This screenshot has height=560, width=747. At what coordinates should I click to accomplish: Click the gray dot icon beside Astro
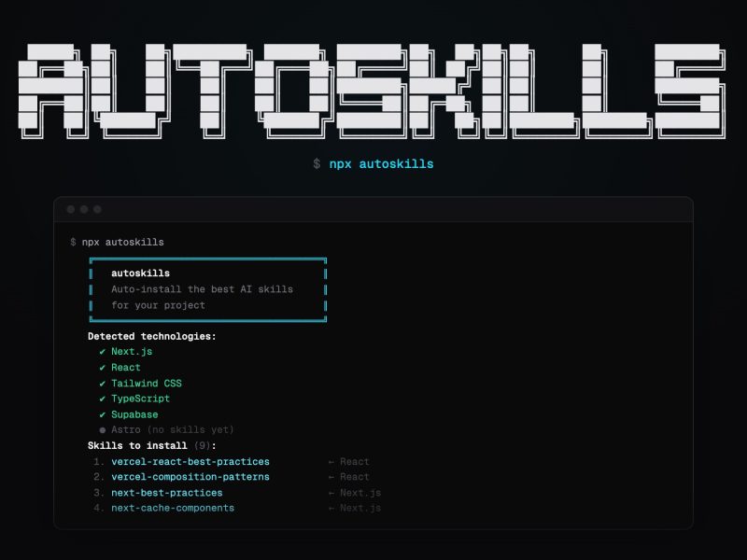[x=103, y=430]
